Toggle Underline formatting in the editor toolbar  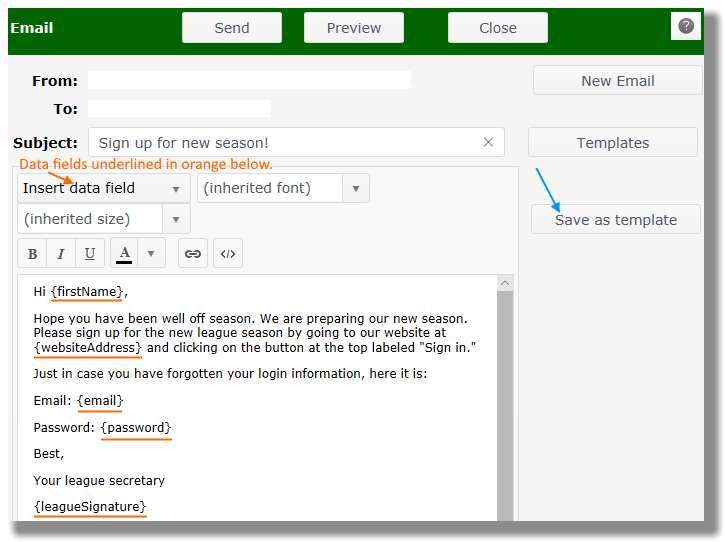[x=90, y=254]
